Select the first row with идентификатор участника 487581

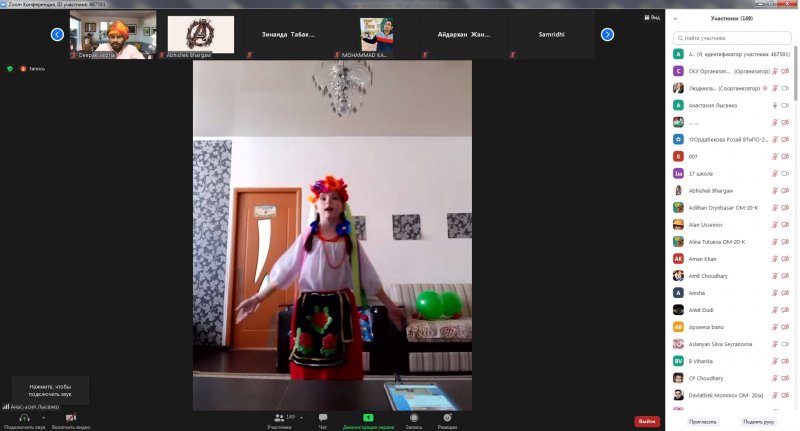point(732,54)
